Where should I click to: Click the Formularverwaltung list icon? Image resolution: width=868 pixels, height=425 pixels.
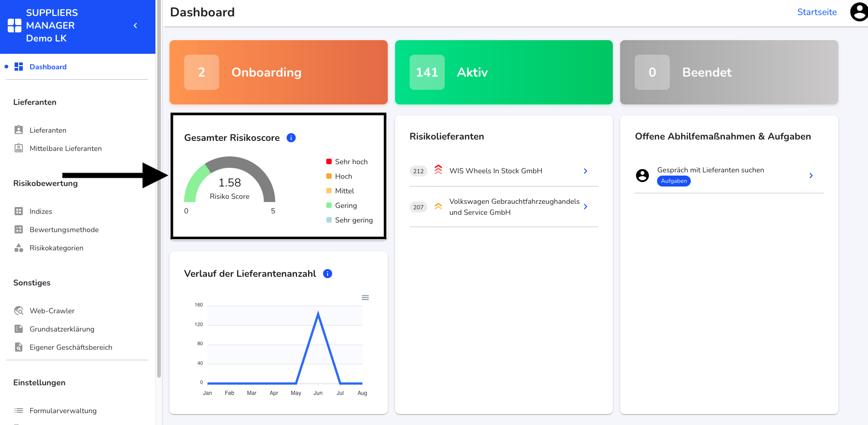[x=19, y=410]
